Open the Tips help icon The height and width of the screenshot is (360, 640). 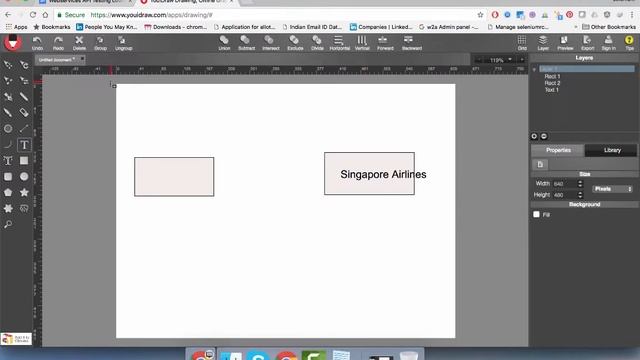pos(629,43)
